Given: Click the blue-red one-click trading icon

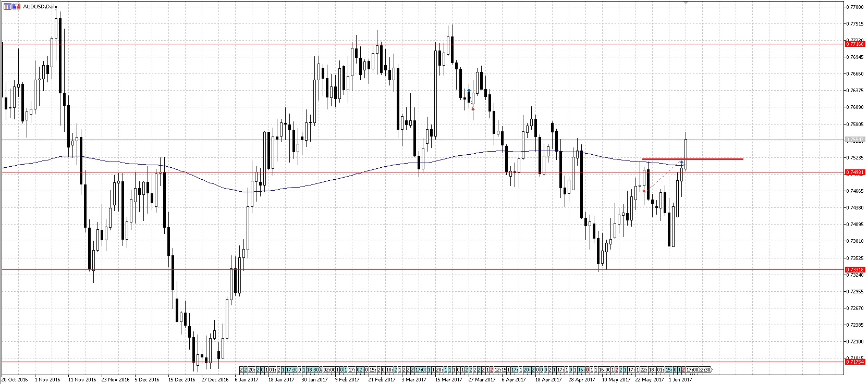Looking at the screenshot, I should [16, 6].
